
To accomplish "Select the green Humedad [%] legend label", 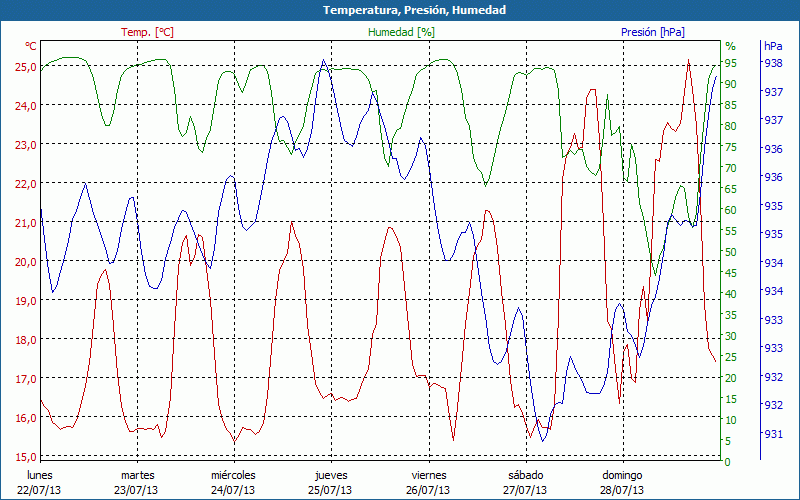I will coord(402,32).
